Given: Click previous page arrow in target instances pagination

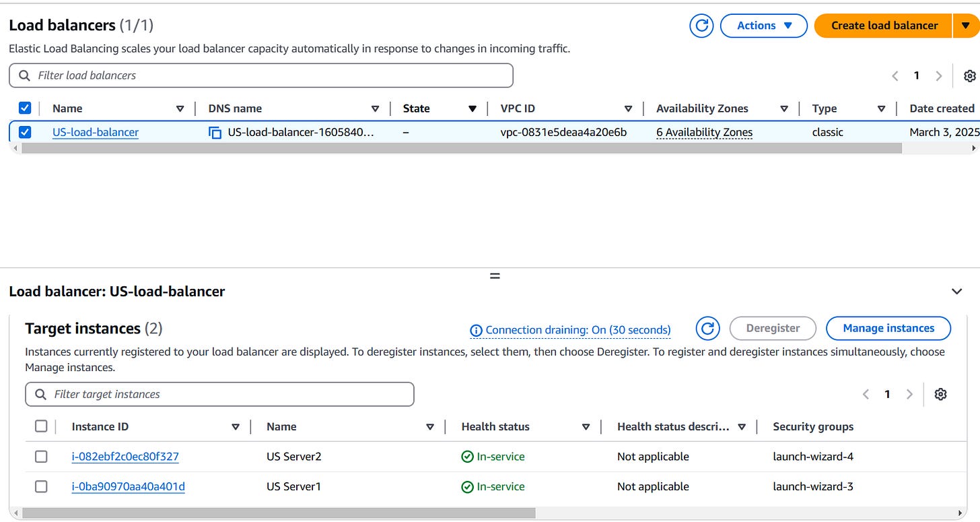Looking at the screenshot, I should pyautogui.click(x=866, y=394).
